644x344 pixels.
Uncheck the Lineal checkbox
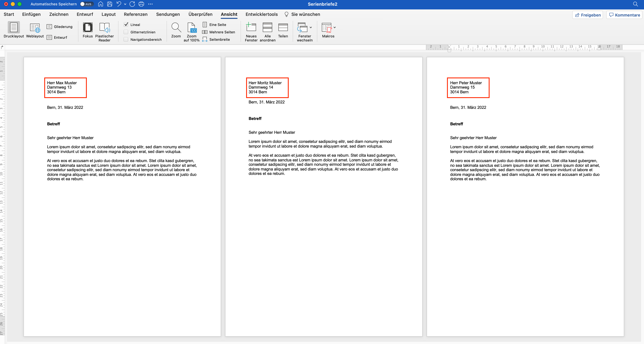coord(126,25)
